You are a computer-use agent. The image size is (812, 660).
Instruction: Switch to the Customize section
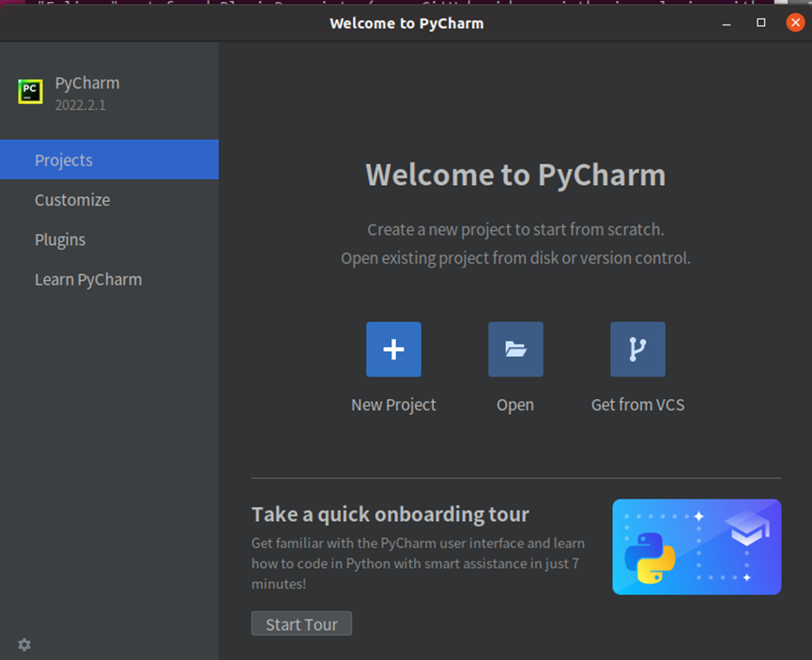(72, 200)
